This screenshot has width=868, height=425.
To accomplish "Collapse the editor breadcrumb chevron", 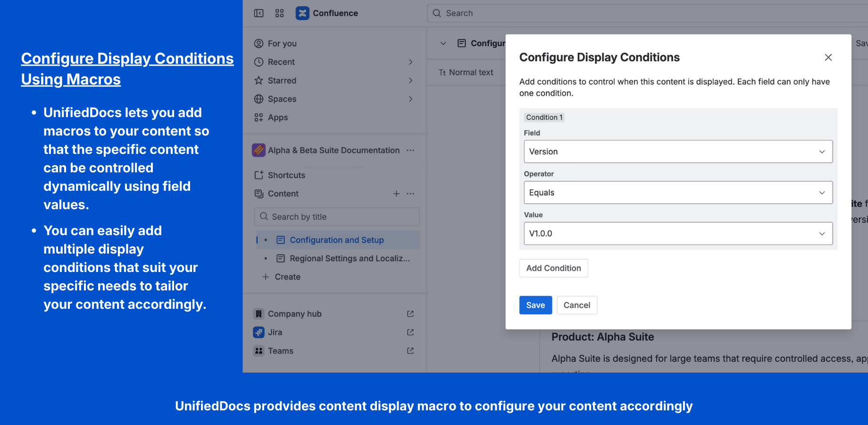I will point(443,43).
